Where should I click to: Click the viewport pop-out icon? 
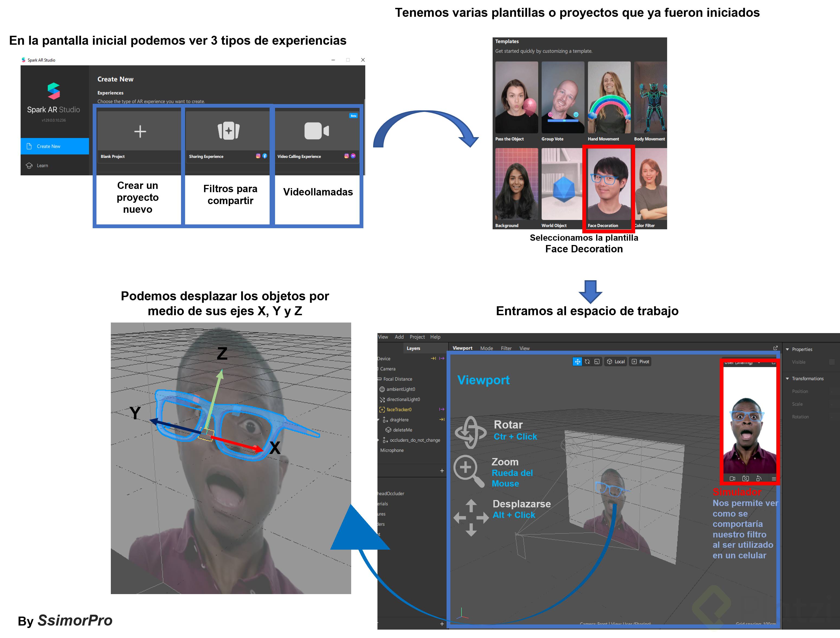coord(776,348)
